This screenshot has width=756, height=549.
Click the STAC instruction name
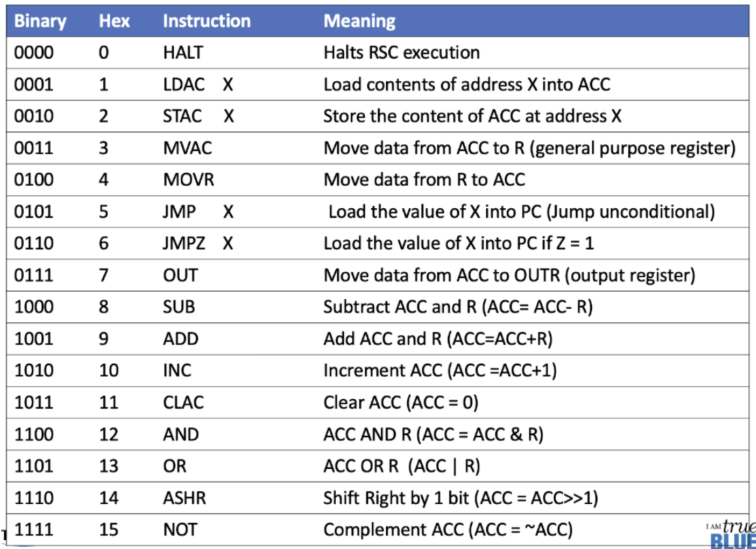(x=182, y=116)
